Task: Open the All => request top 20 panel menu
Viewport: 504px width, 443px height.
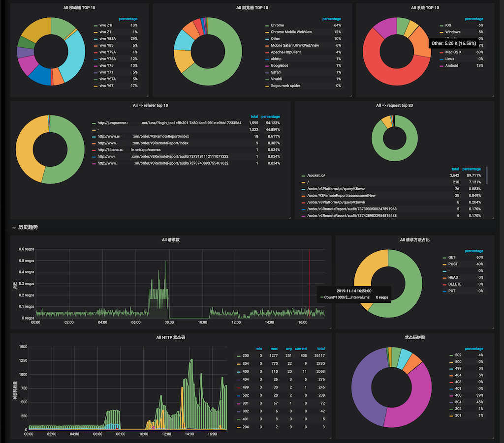Action: click(394, 105)
